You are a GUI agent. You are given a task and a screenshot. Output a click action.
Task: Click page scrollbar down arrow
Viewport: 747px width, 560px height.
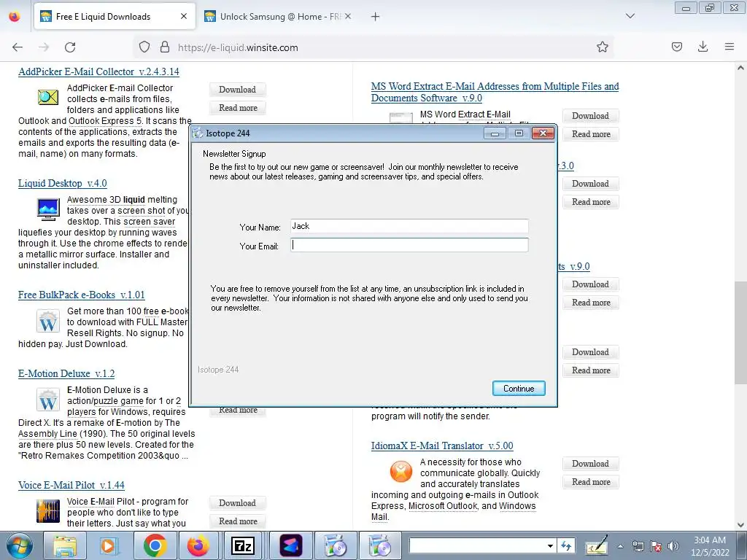[x=740, y=525]
